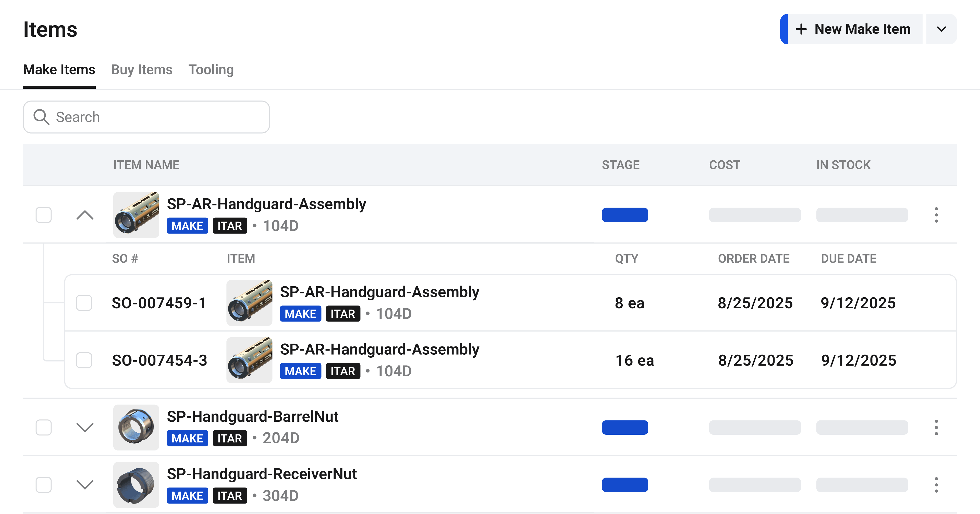Open the kebab menu on SP-Handguard-ReceiverNut row

pos(937,485)
